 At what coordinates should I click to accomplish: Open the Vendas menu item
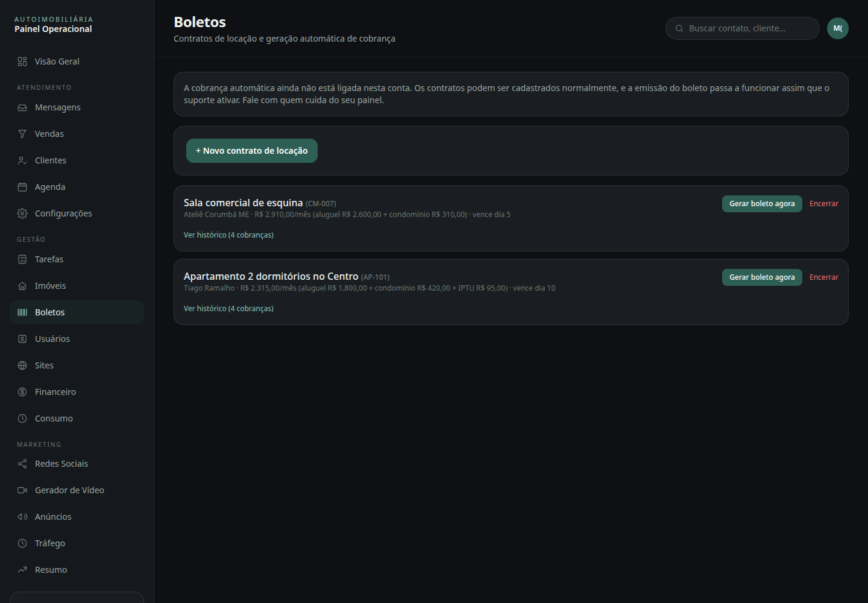tap(77, 134)
